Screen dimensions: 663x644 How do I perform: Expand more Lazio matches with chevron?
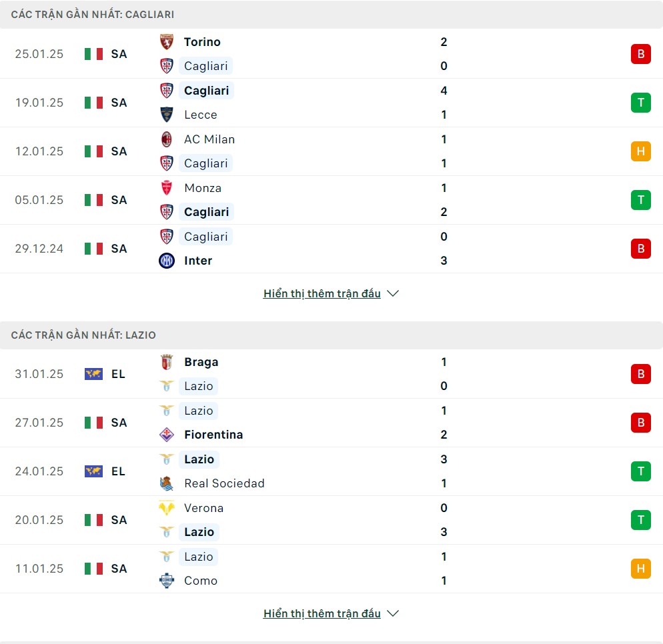coord(393,613)
